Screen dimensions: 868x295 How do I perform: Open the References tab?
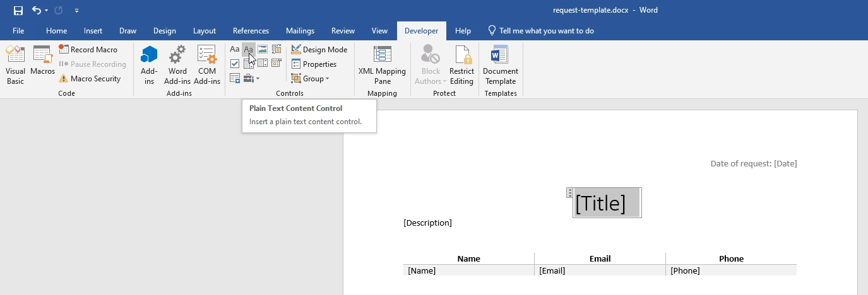(251, 31)
